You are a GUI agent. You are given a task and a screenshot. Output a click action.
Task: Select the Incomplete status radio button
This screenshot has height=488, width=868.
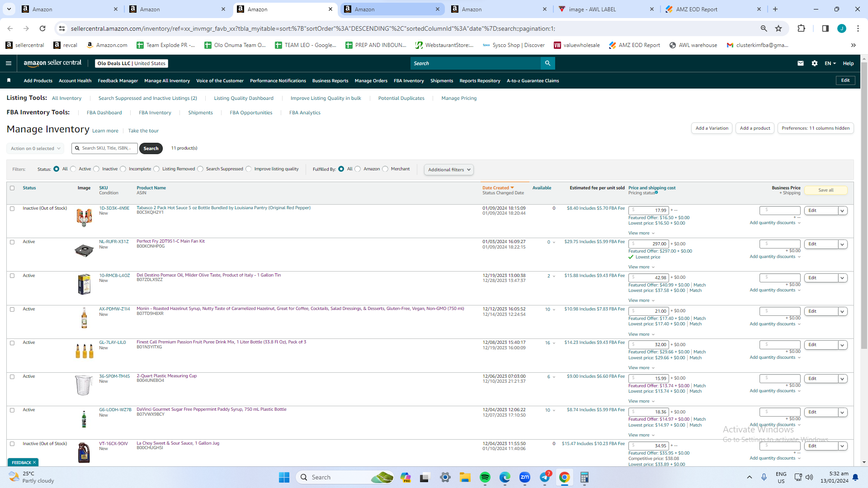click(x=123, y=169)
